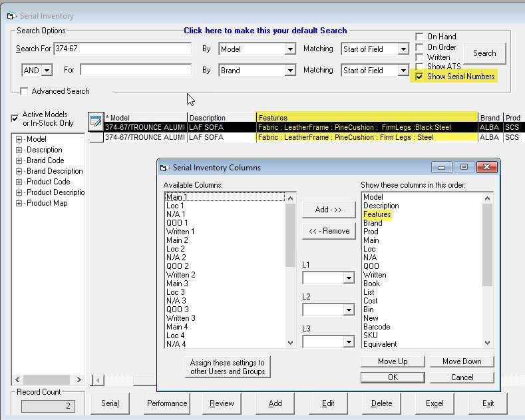Select Written 3 in Available Columns
The image size is (525, 420).
(225, 318)
